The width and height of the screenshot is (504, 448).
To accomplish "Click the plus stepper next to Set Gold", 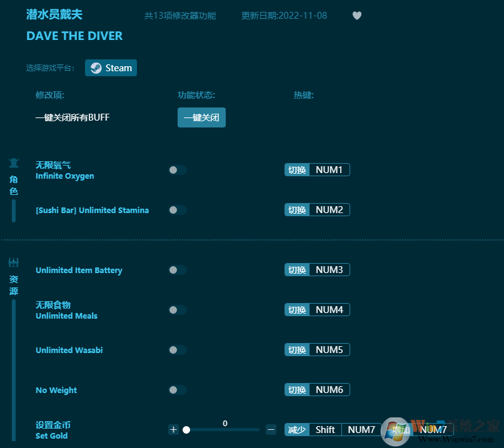I will pos(173,430).
